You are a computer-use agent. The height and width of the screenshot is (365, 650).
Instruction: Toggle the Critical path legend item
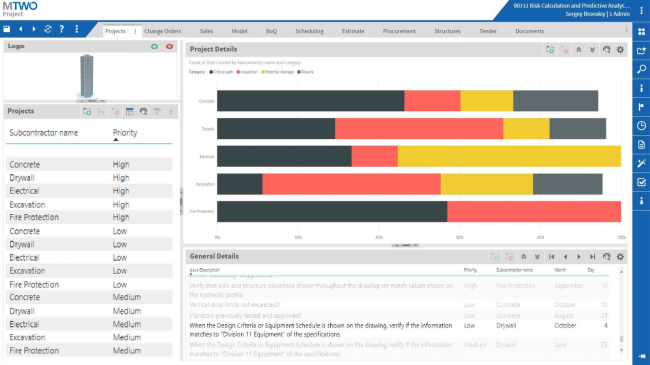tap(221, 72)
